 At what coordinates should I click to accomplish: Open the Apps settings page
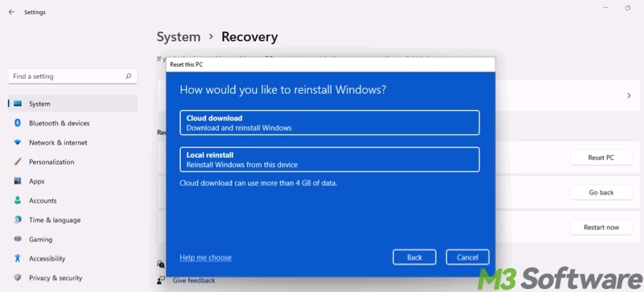72,181
